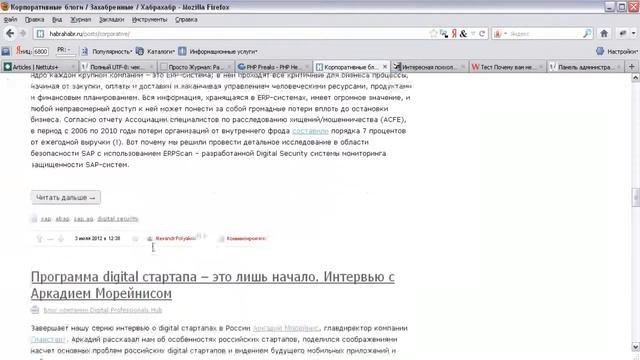Click the Аркадий Морейнис name link
The image size is (640, 360).
coord(286,328)
